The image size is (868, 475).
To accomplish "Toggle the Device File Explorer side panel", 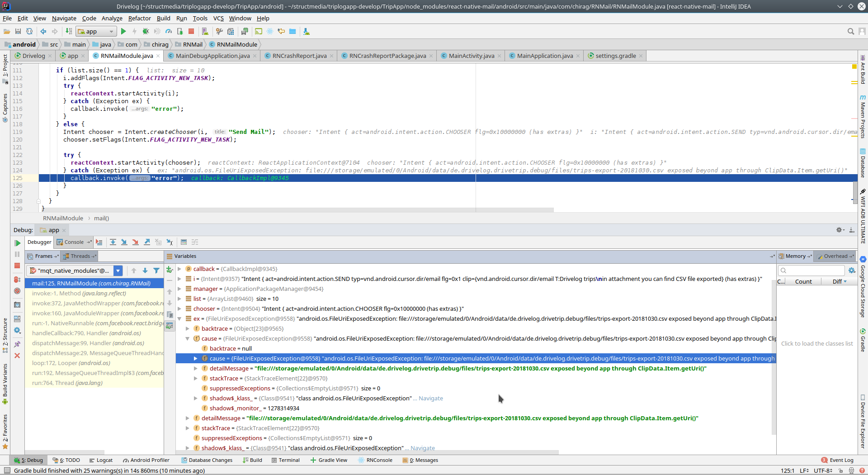I will tap(863, 422).
